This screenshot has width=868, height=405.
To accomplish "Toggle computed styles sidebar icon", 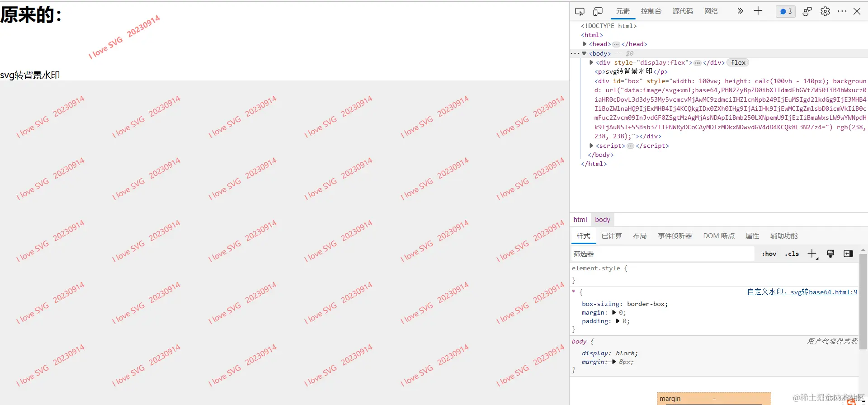I will tap(848, 254).
